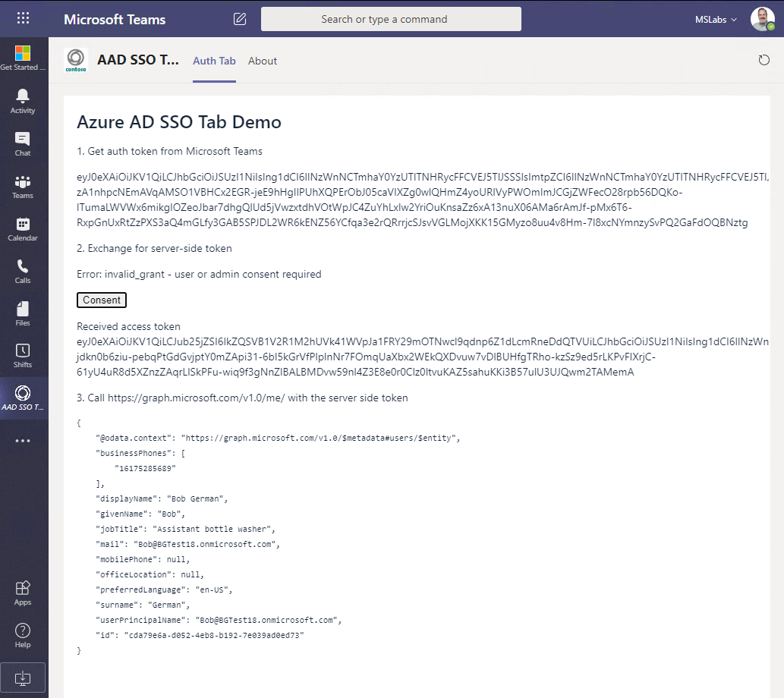The width and height of the screenshot is (784, 698).
Task: Click the phone number "16175285689"
Action: tap(146, 469)
